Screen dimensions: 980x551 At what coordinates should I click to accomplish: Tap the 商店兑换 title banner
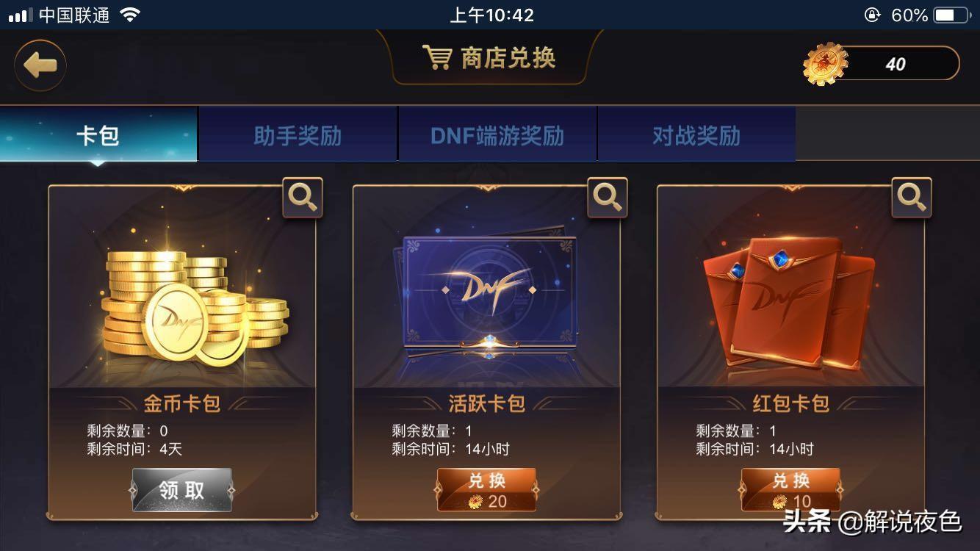pos(489,57)
